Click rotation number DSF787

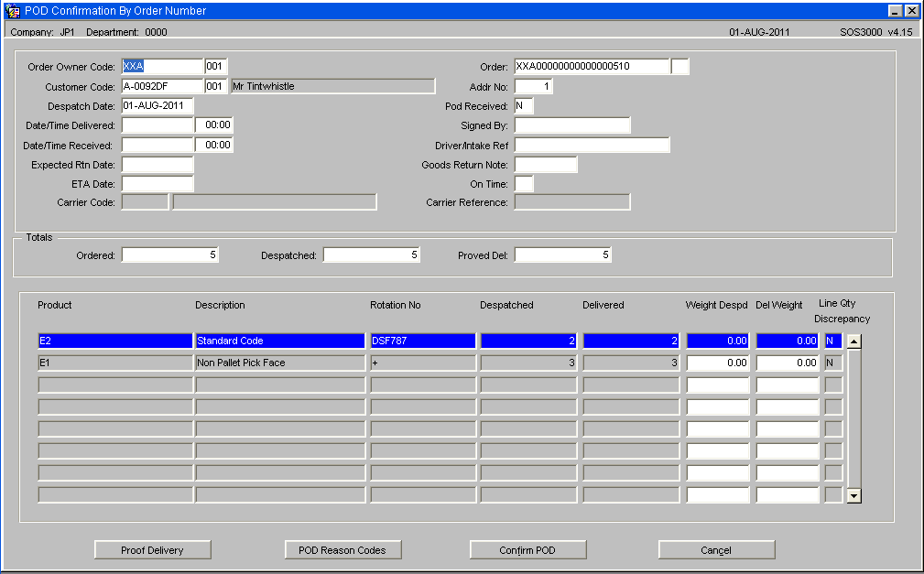pyautogui.click(x=422, y=341)
